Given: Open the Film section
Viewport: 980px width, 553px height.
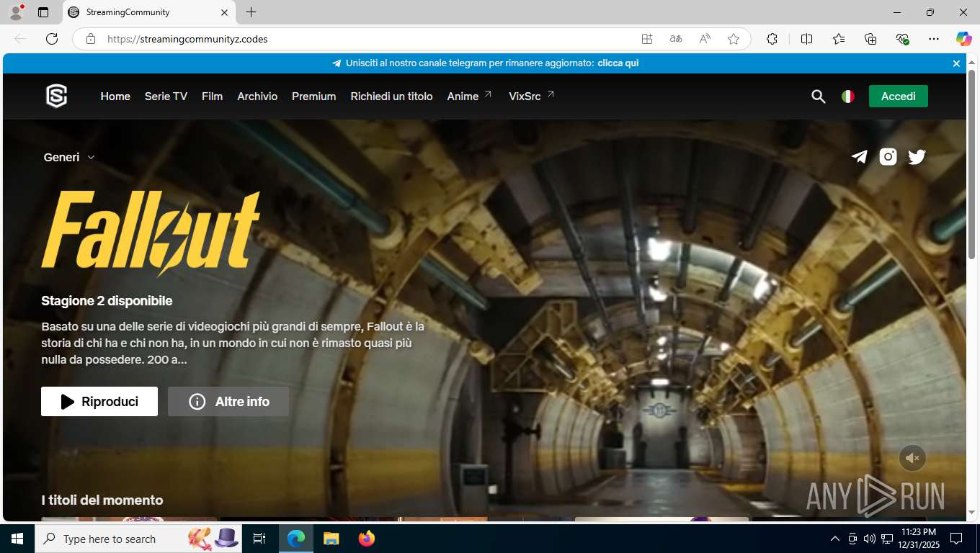Looking at the screenshot, I should 212,96.
